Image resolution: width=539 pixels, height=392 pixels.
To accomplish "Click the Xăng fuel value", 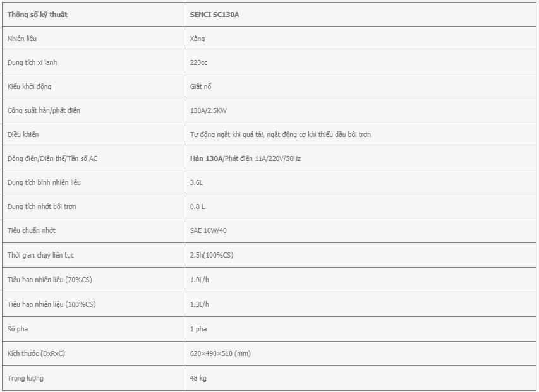I will point(197,39).
